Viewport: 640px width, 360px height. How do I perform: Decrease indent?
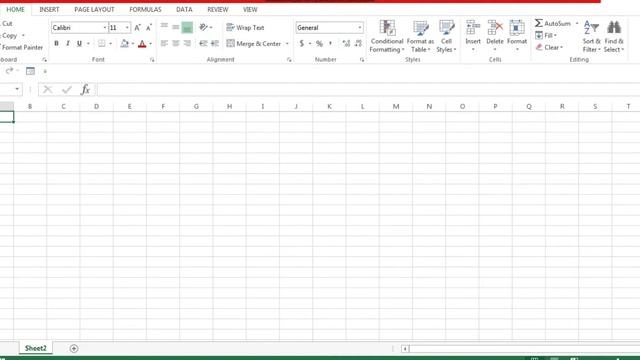pyautogui.click(x=203, y=43)
